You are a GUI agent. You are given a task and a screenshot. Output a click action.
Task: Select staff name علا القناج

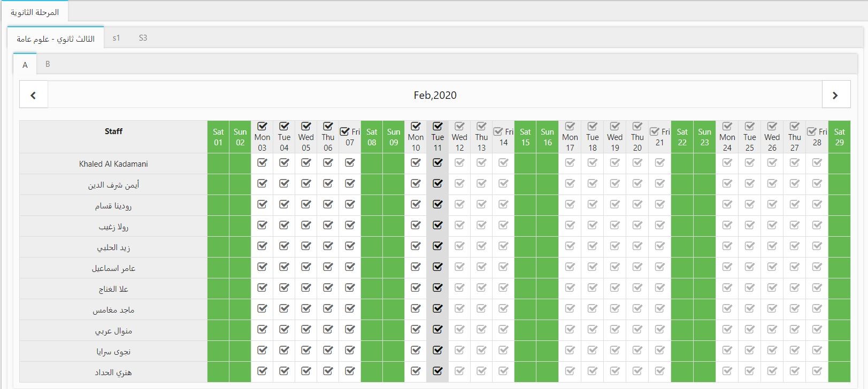(113, 289)
